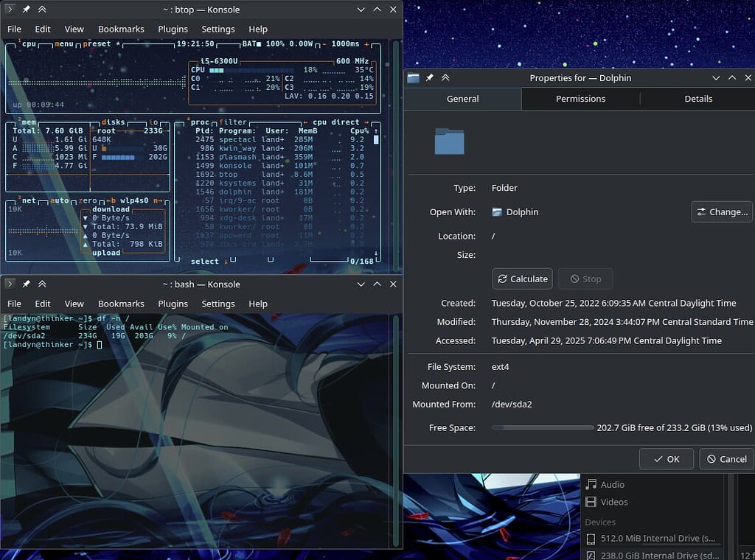Toggle the keep-above pin on the bash window

pyautogui.click(x=27, y=284)
